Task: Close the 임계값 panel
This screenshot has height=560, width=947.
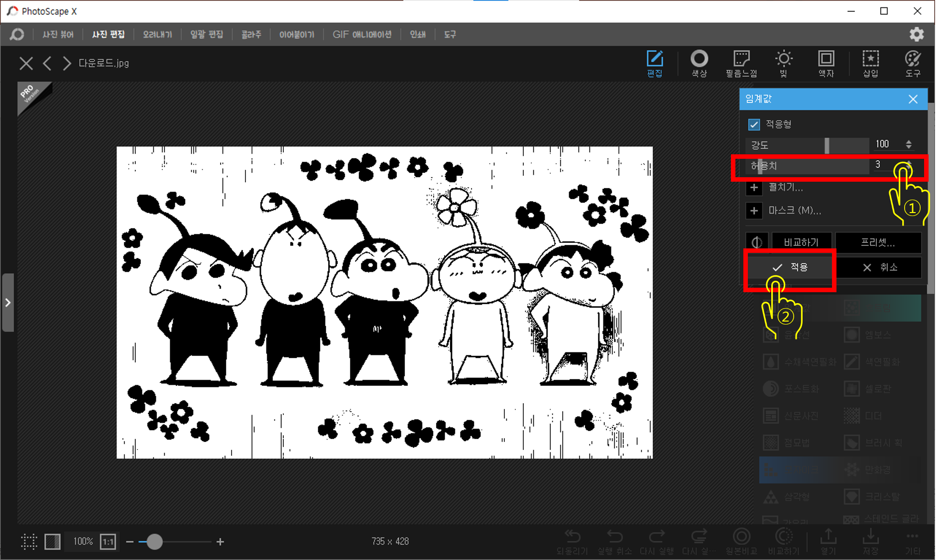Action: [x=913, y=99]
